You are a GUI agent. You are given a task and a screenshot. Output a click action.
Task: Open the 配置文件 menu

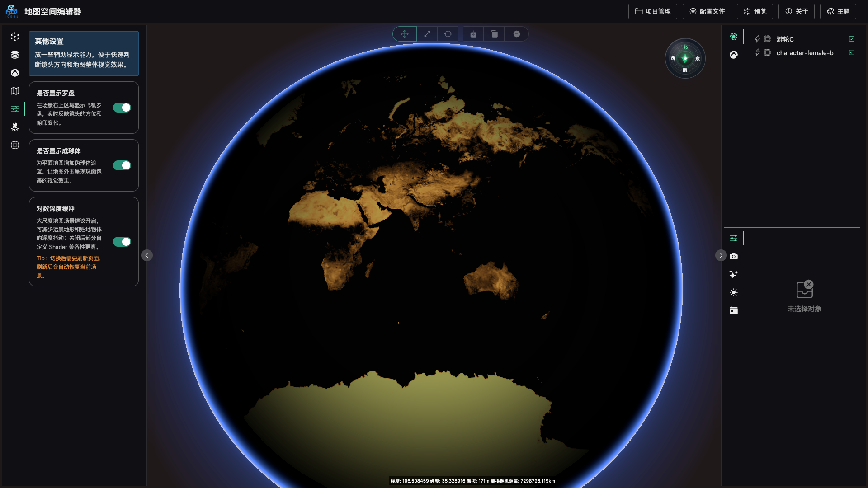(707, 11)
